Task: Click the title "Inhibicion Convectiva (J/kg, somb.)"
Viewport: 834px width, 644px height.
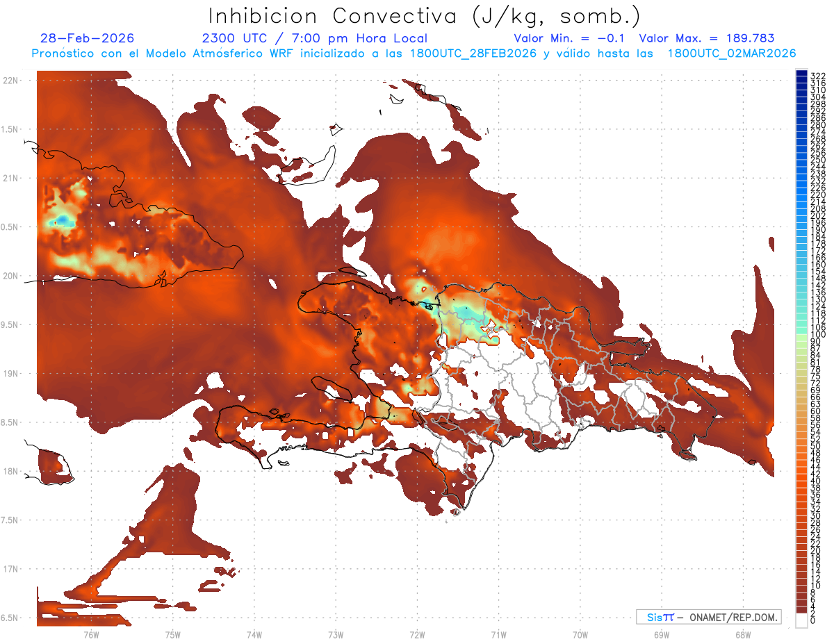Action: [425, 16]
